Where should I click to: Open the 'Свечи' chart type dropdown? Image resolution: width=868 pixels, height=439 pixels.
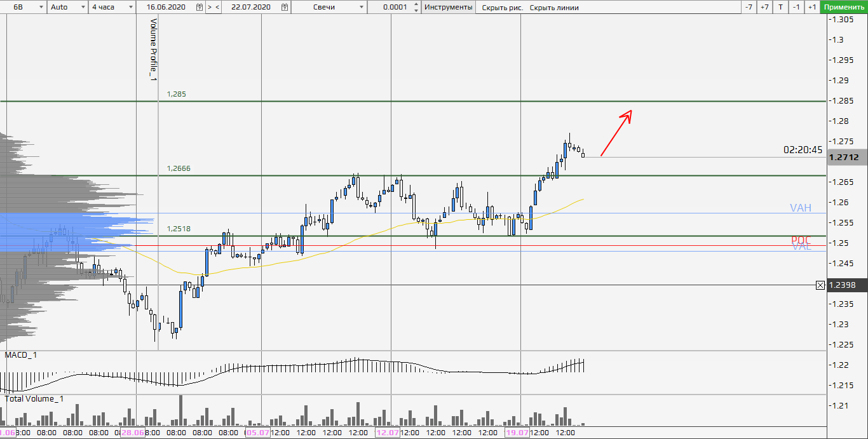tap(330, 7)
